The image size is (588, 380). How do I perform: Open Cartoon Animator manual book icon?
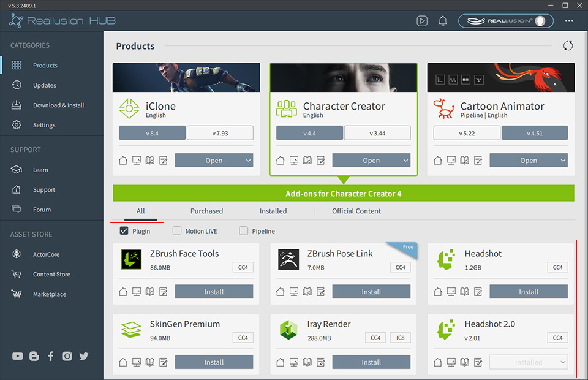pos(465,161)
